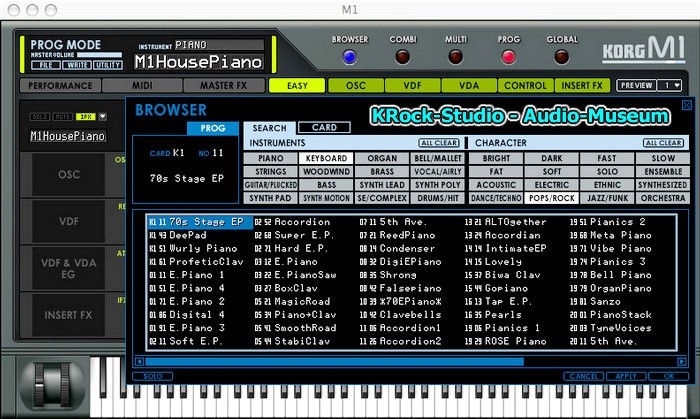Switch to the OSC tab
Image resolution: width=700 pixels, height=419 pixels.
[356, 85]
